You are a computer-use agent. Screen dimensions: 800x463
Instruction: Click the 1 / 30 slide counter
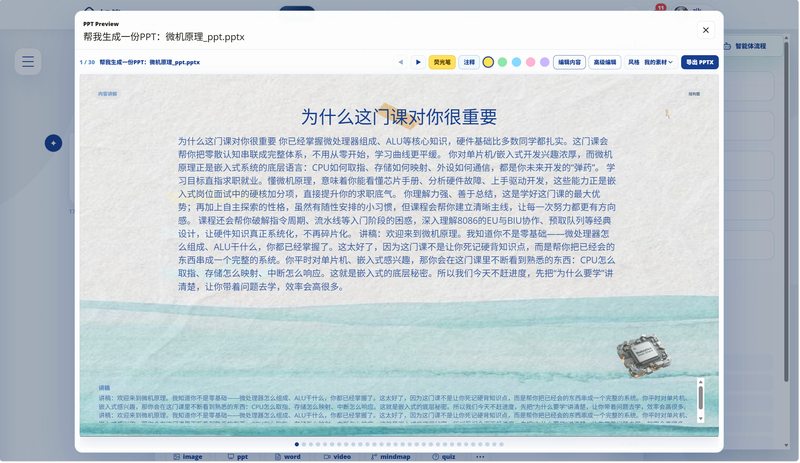[x=87, y=62]
